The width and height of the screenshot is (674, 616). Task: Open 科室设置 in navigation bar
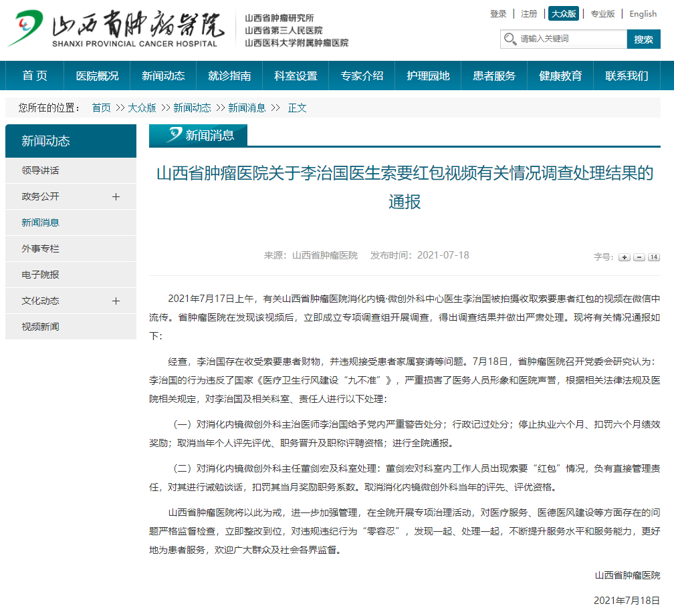(x=296, y=75)
